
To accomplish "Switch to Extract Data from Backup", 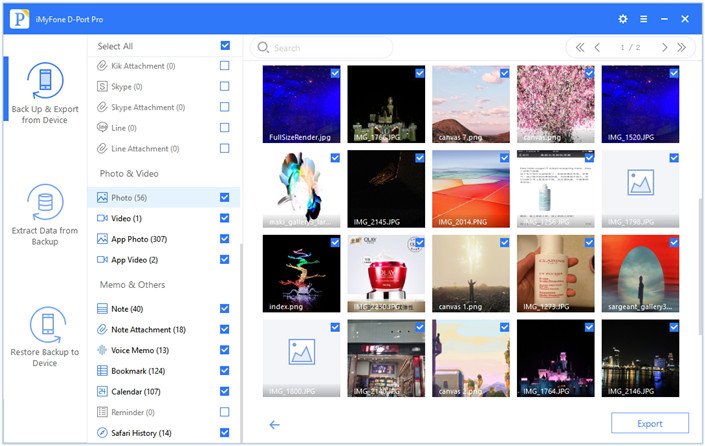I will pos(44,215).
